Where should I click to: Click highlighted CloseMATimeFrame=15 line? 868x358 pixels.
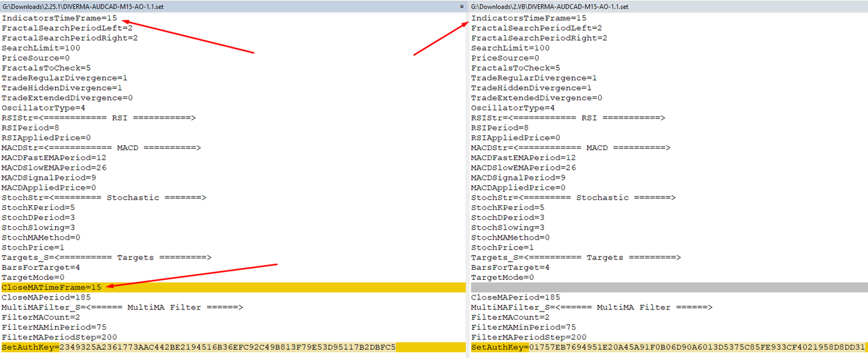pyautogui.click(x=233, y=287)
